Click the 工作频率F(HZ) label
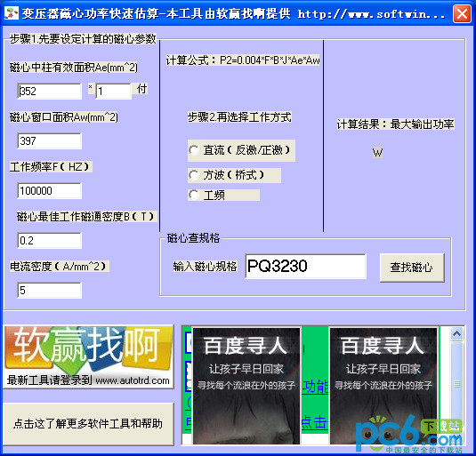Viewport: 476px width, 456px height. [x=51, y=167]
